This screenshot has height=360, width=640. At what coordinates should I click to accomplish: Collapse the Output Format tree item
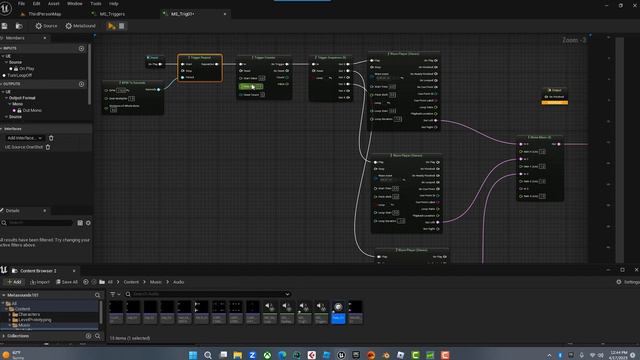[6, 98]
